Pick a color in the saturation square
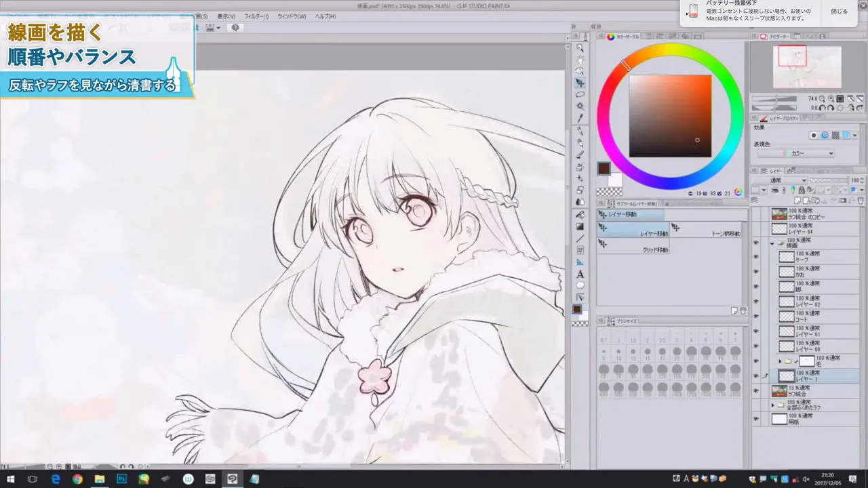Image resolution: width=868 pixels, height=488 pixels. click(x=670, y=116)
